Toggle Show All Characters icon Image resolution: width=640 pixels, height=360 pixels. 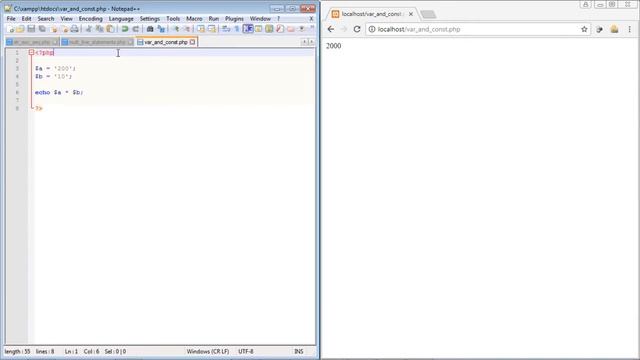pyautogui.click(x=237, y=29)
